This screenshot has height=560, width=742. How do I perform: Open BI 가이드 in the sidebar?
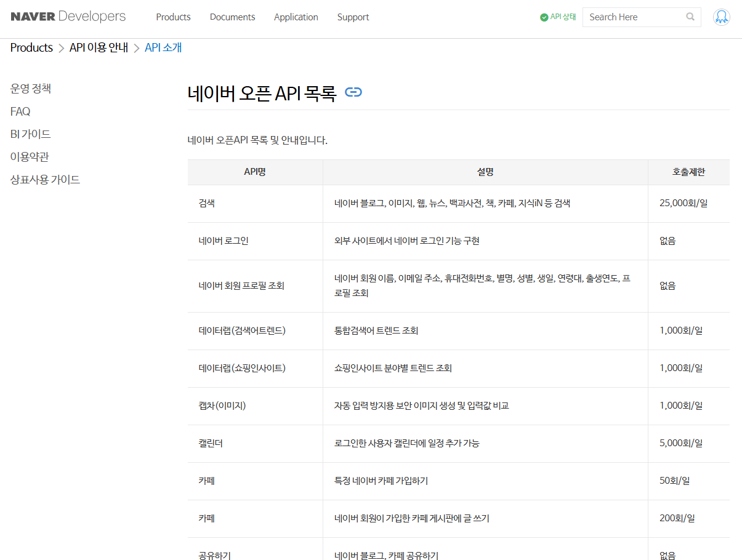tap(31, 134)
